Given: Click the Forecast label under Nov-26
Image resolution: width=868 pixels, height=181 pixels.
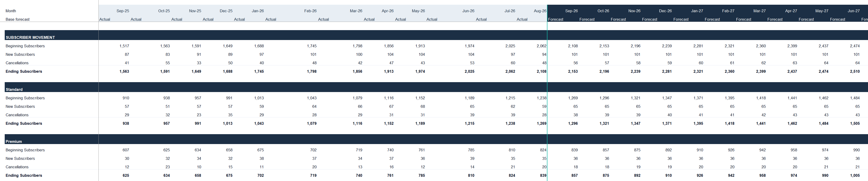Looking at the screenshot, I should [x=618, y=20].
